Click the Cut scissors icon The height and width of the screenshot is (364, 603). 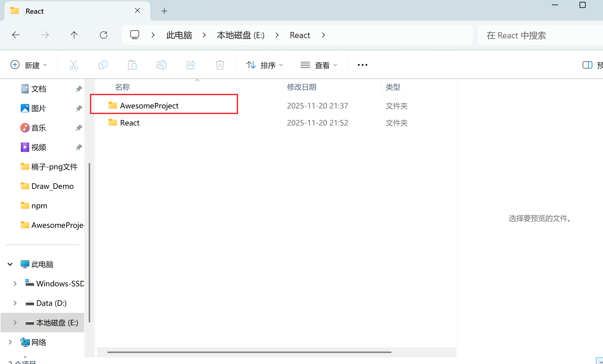coord(73,65)
